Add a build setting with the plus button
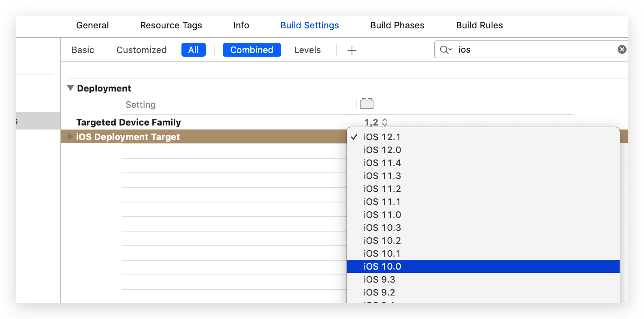 point(352,50)
